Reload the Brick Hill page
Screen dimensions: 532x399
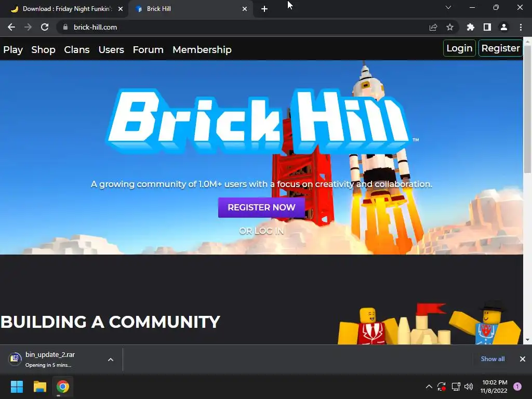click(x=45, y=27)
